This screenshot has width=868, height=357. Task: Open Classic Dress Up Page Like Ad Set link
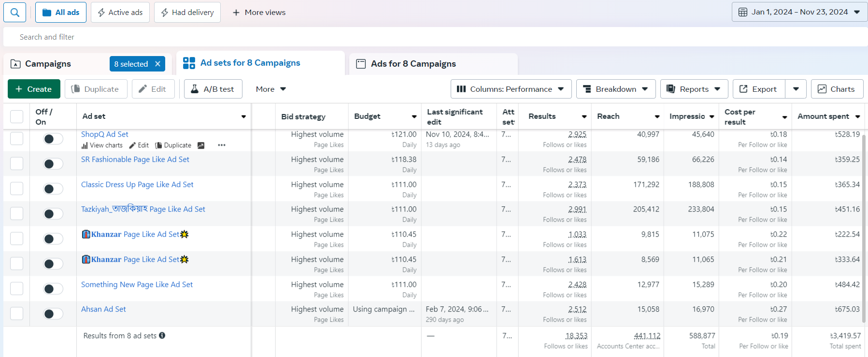pos(137,185)
